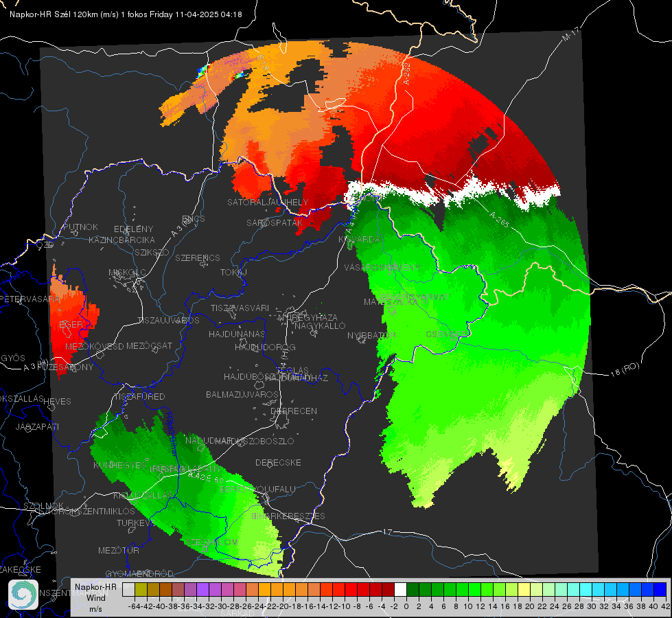
Task: Click the TOKAJ city label
Action: (233, 273)
